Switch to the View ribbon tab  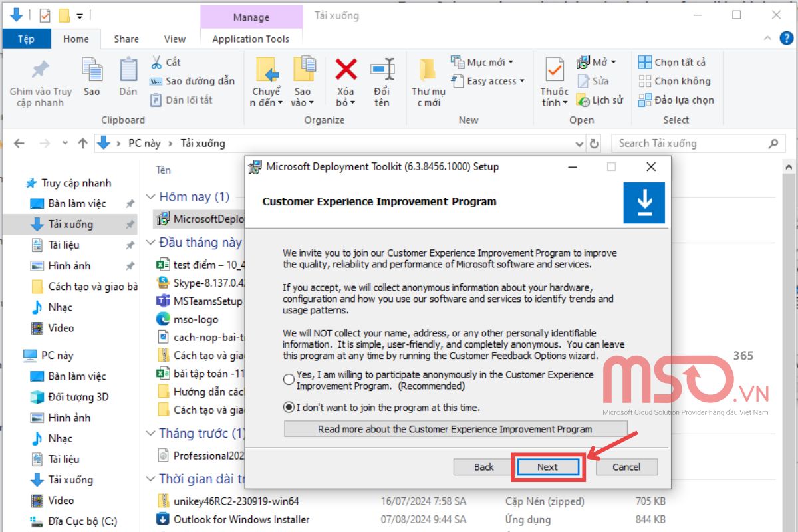[x=175, y=39]
